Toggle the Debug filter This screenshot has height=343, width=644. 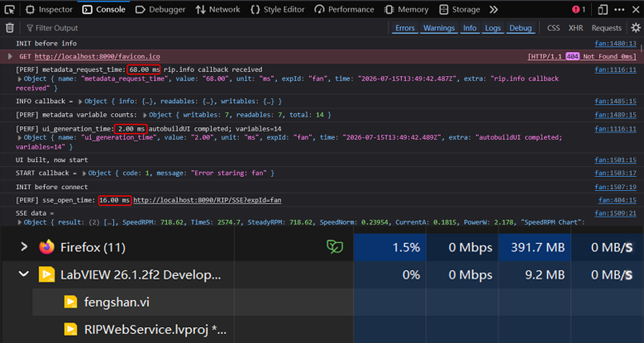[x=520, y=28]
